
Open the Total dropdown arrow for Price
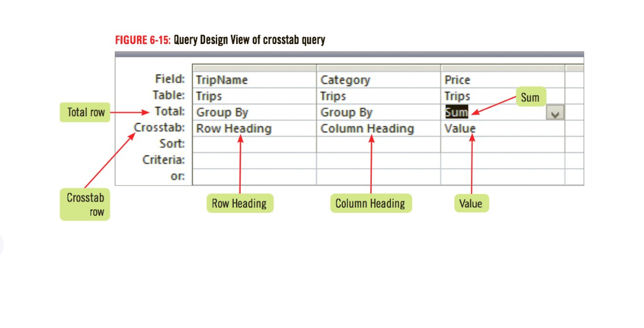555,112
